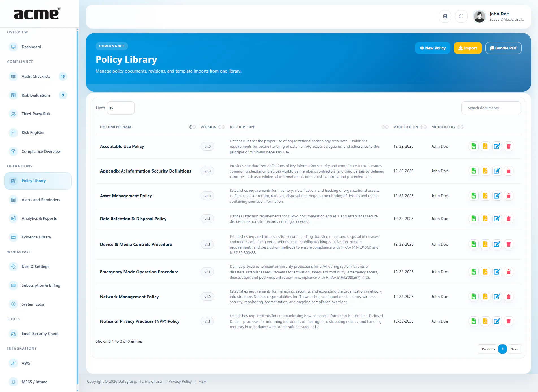The width and height of the screenshot is (538, 392).
Task: Delete Notice of Privacy Practices (NPP) Policy
Action: 508,321
